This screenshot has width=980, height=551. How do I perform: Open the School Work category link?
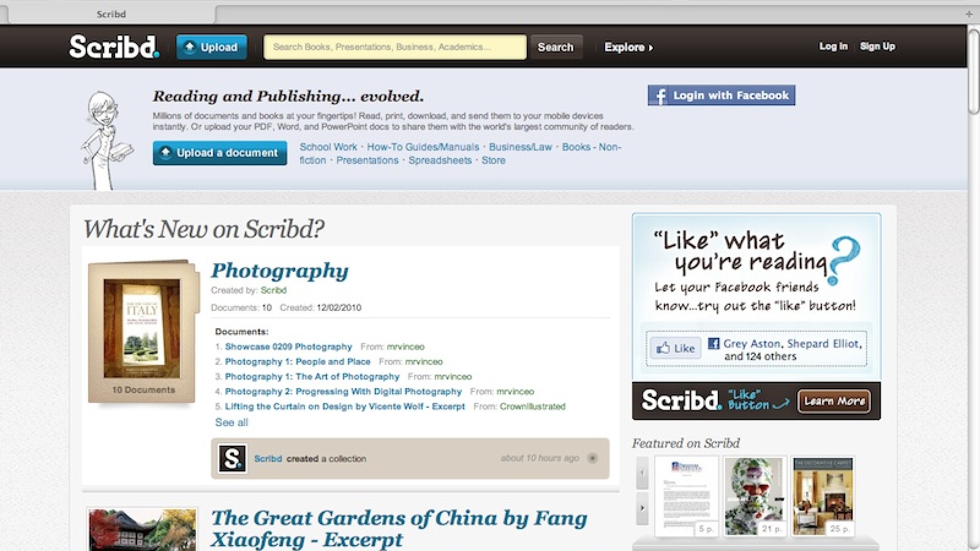point(328,147)
